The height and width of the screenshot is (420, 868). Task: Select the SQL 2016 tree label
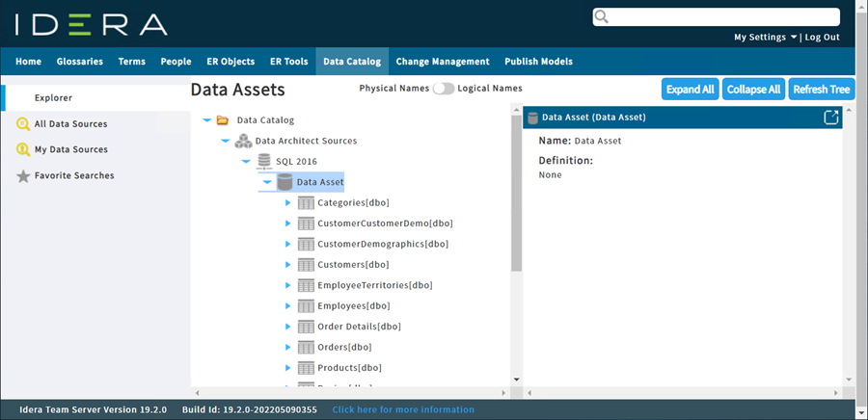297,162
